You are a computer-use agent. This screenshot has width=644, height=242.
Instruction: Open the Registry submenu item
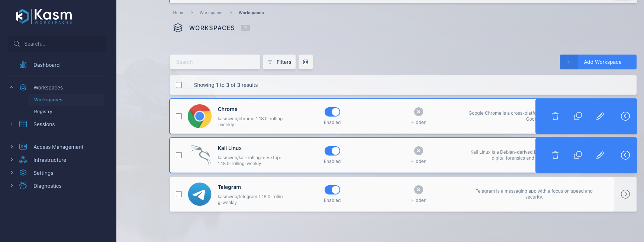click(43, 112)
